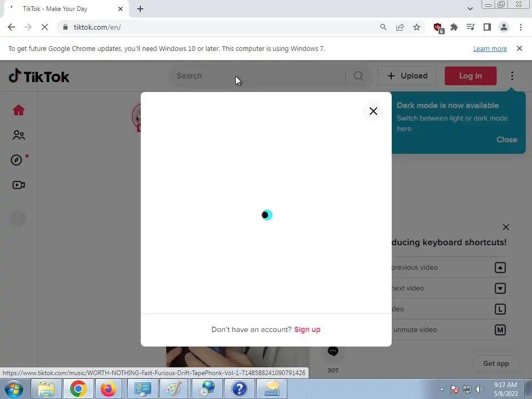Open the Explore compass icon
532x399 pixels.
[x=16, y=160]
